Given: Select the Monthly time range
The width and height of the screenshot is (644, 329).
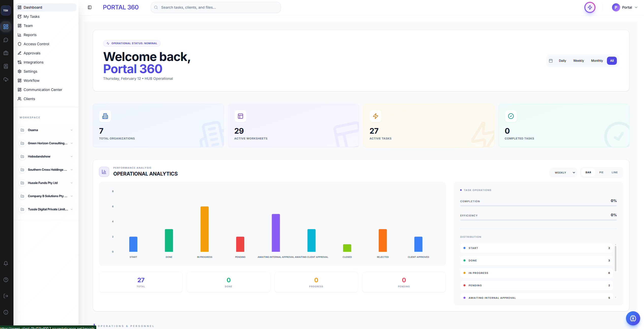Looking at the screenshot, I should click(x=597, y=61).
